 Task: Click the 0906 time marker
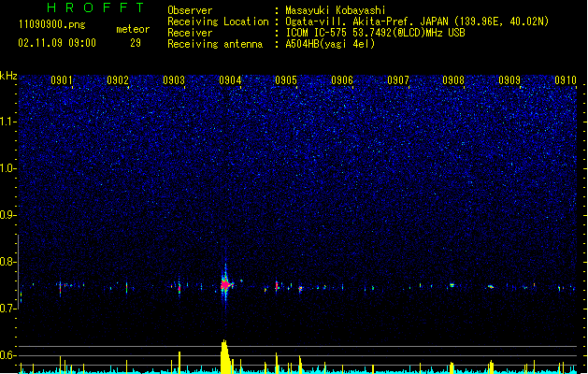tap(342, 79)
